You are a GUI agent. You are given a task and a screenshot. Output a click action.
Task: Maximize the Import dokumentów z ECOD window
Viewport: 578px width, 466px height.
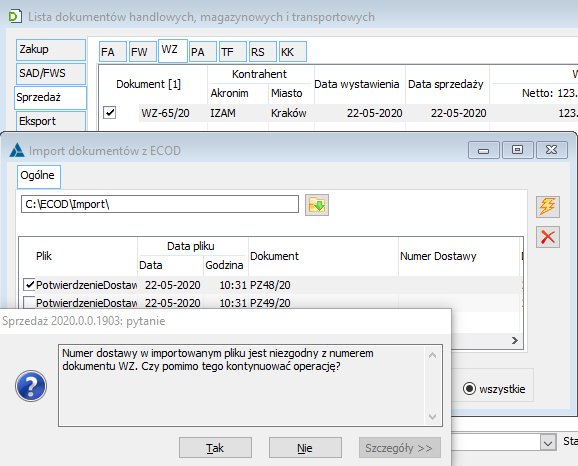click(517, 150)
